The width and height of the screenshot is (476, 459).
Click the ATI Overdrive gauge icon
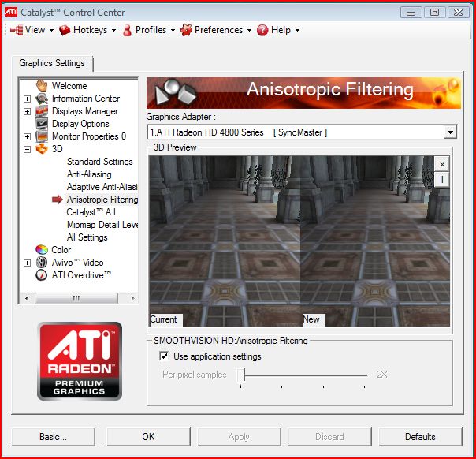(42, 275)
